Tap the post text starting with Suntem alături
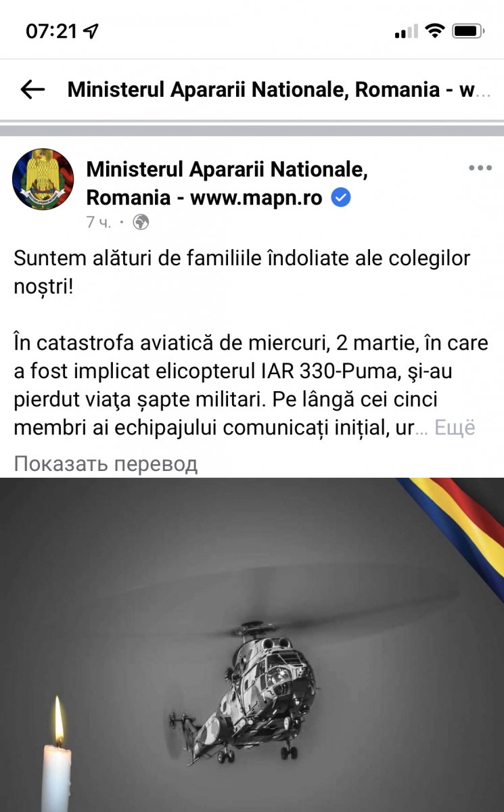 [x=242, y=272]
